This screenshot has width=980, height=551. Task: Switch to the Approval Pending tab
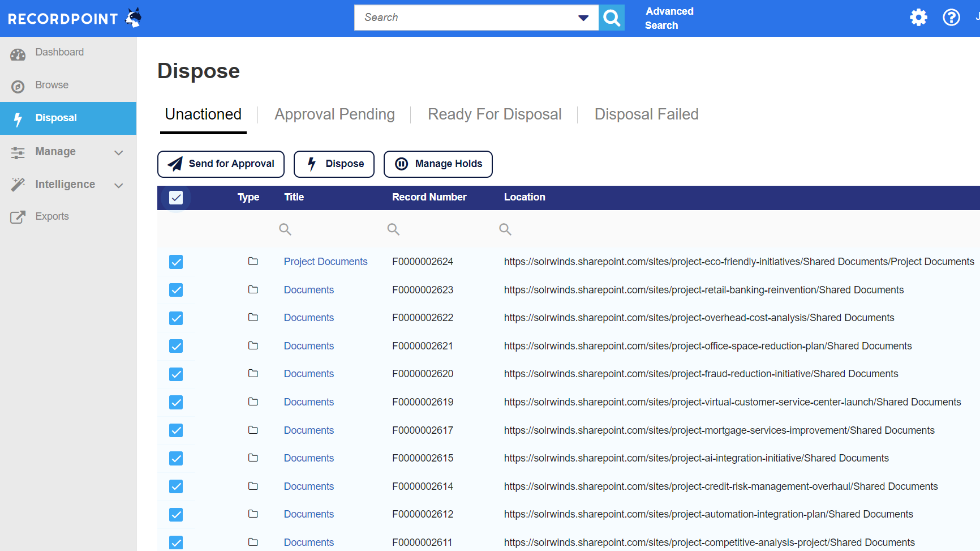335,114
